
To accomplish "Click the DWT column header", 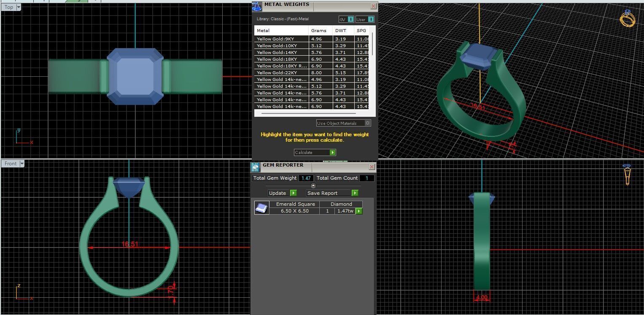I will [x=343, y=30].
